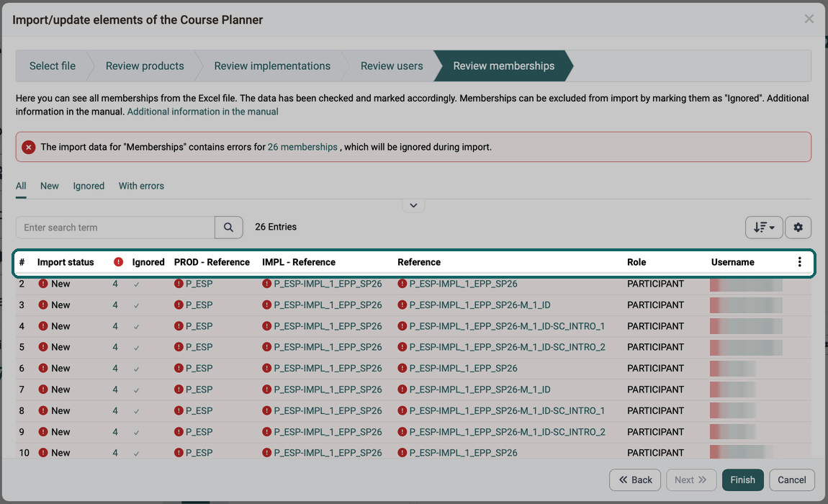Screen dimensions: 828x504
Task: Open reference ending SC_INTRO_1 in row 4
Action: click(507, 326)
